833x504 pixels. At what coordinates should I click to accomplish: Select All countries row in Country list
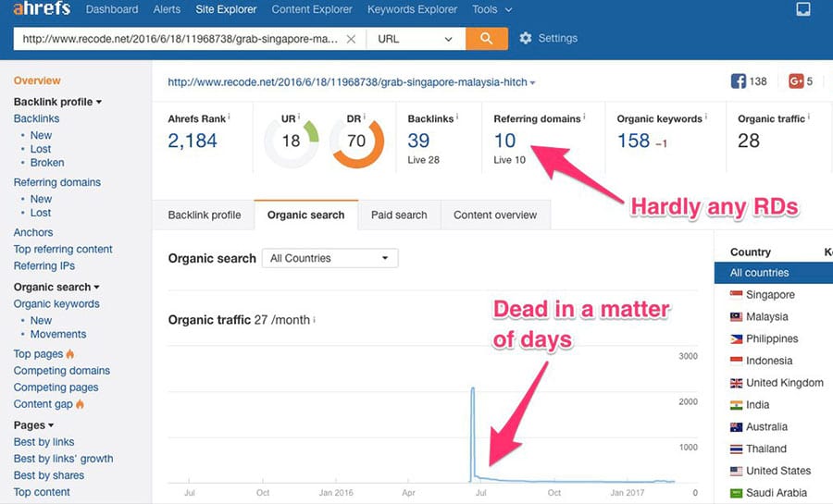point(774,273)
